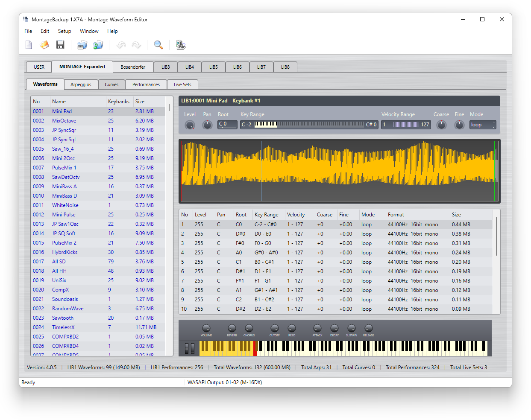Open the Setup menu
This screenshot has width=531, height=420.
pos(65,31)
